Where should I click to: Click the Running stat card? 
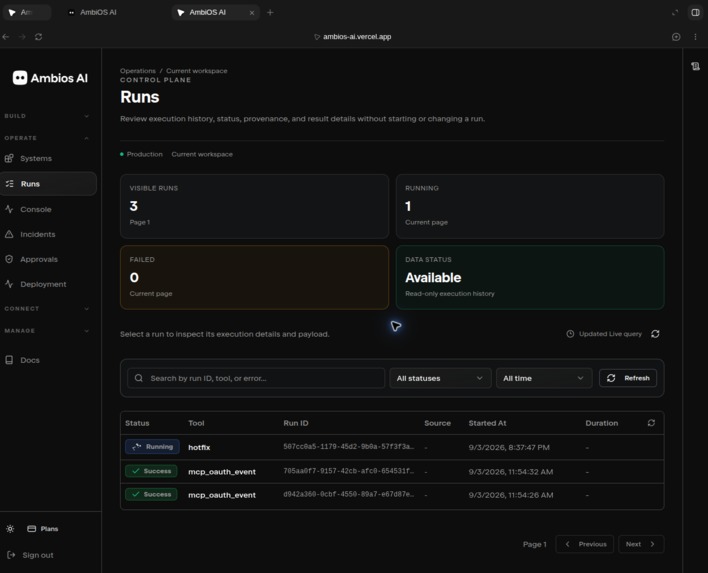tap(530, 206)
